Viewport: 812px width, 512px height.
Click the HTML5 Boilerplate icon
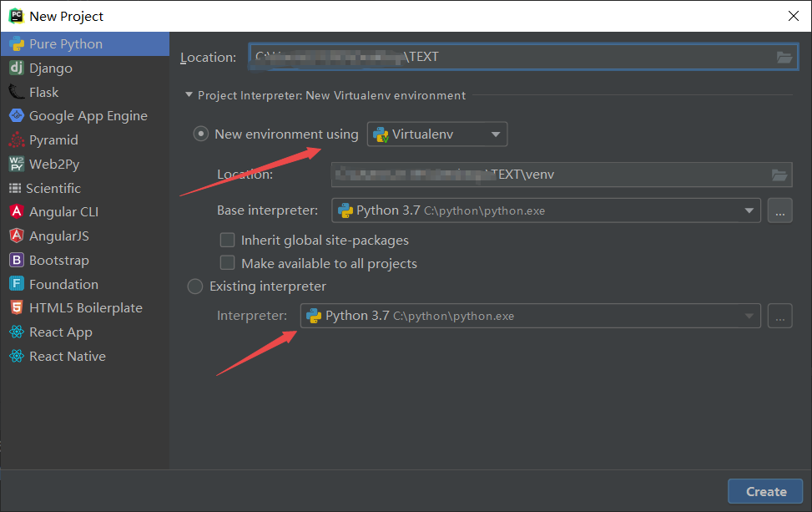[x=17, y=308]
